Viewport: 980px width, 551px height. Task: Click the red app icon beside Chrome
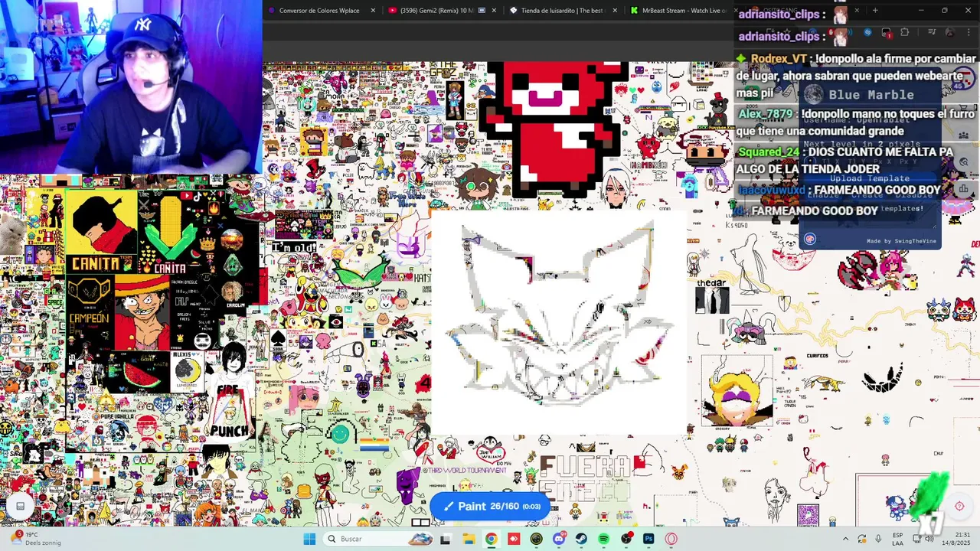(x=514, y=539)
